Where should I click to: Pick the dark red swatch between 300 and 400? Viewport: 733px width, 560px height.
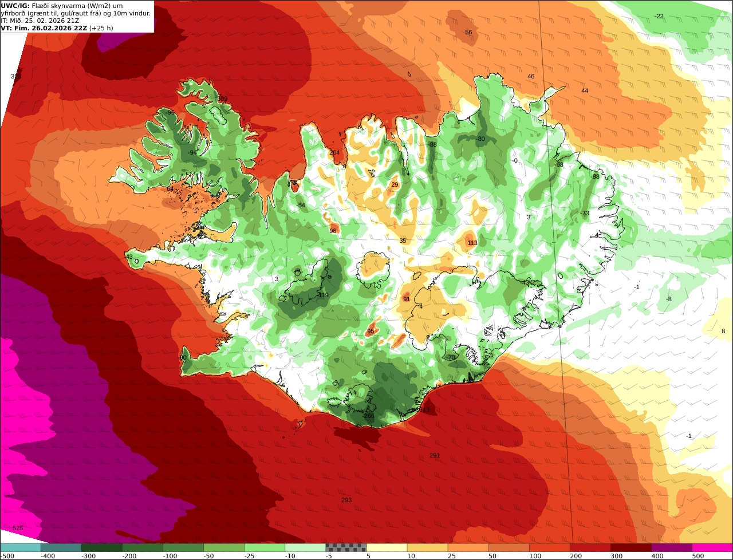pyautogui.click(x=630, y=547)
